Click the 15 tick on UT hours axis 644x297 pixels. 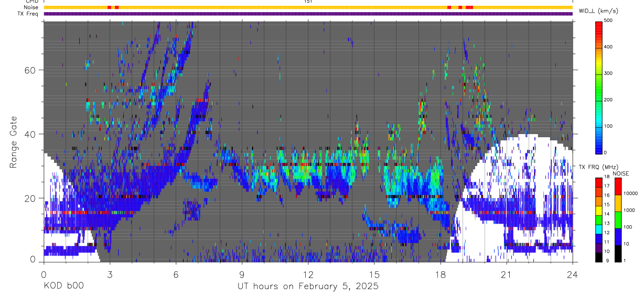374,274
